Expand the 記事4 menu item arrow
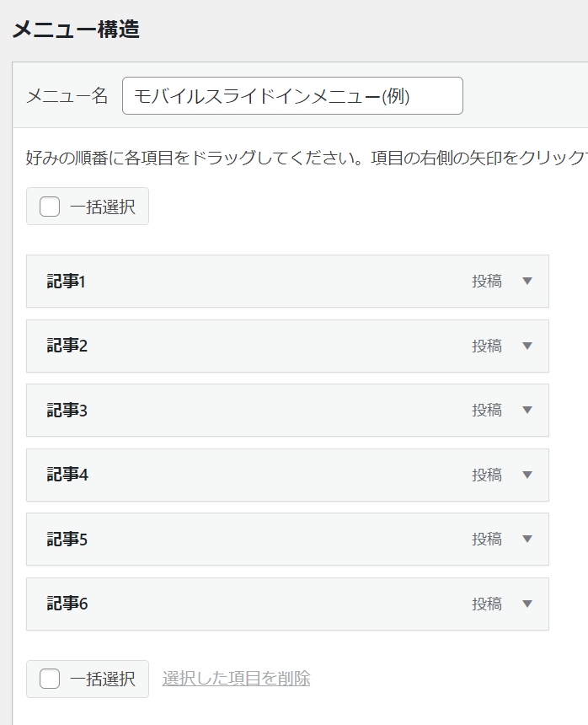 click(x=527, y=475)
